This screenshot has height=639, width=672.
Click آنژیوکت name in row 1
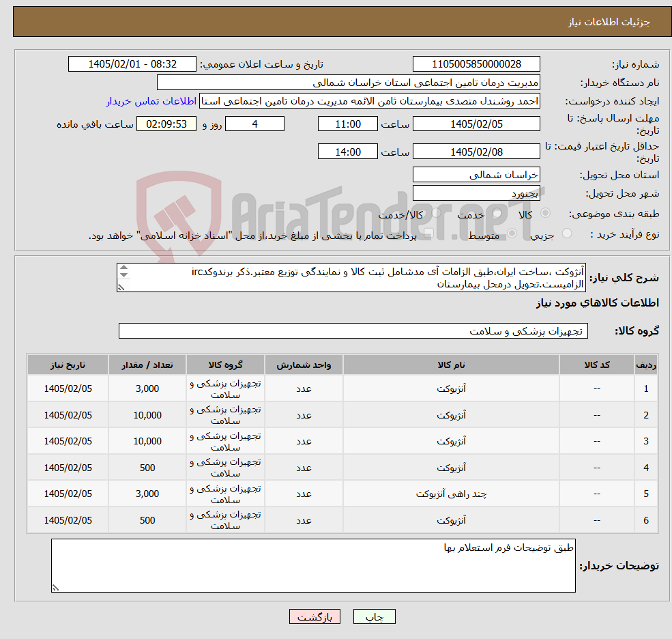coord(451,388)
